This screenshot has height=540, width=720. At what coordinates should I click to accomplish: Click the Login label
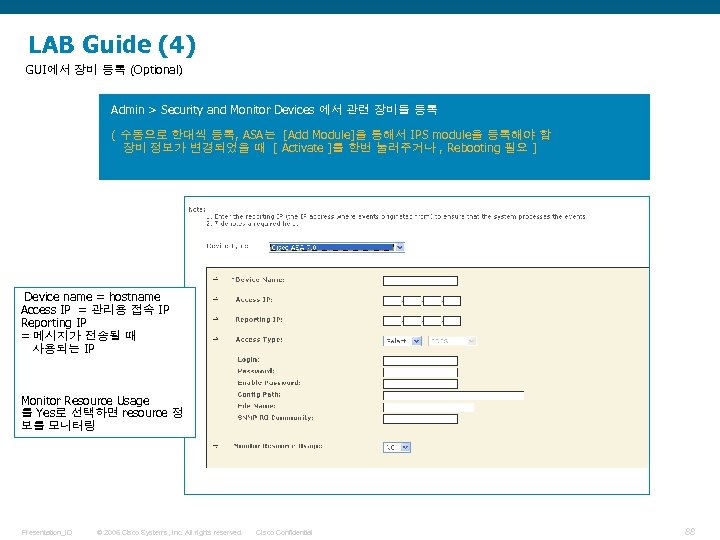click(248, 360)
